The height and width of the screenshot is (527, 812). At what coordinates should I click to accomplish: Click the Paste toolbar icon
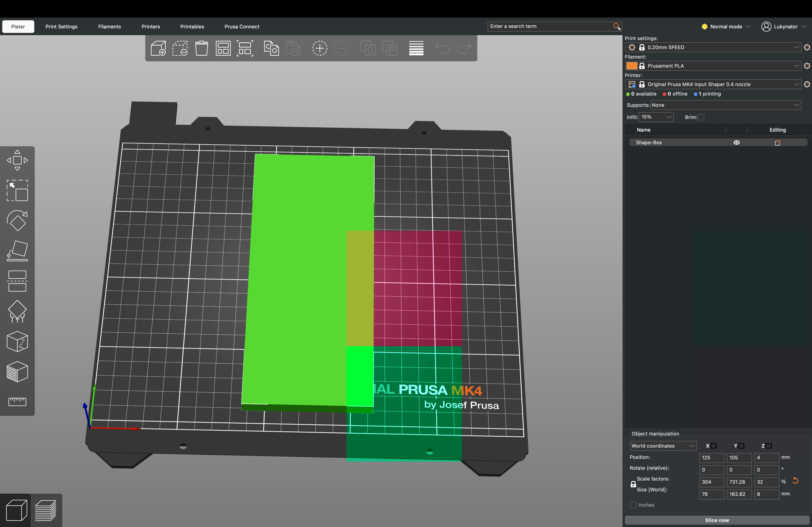coord(293,48)
